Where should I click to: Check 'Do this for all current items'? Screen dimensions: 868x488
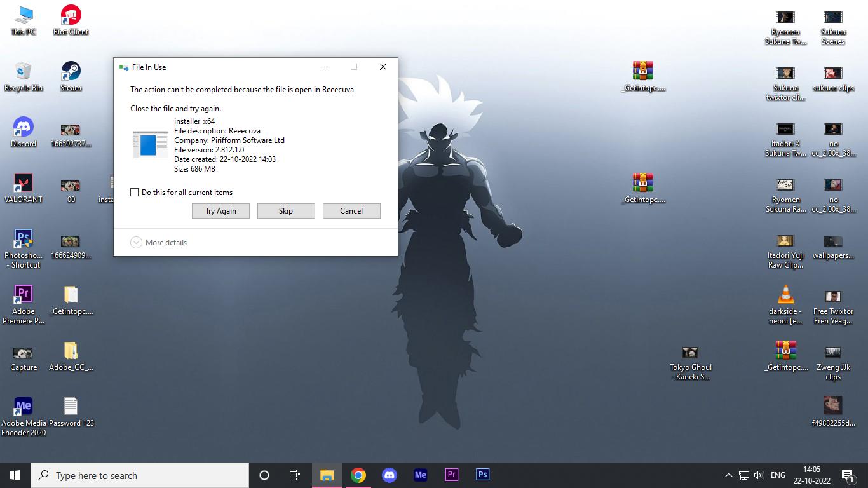(135, 193)
